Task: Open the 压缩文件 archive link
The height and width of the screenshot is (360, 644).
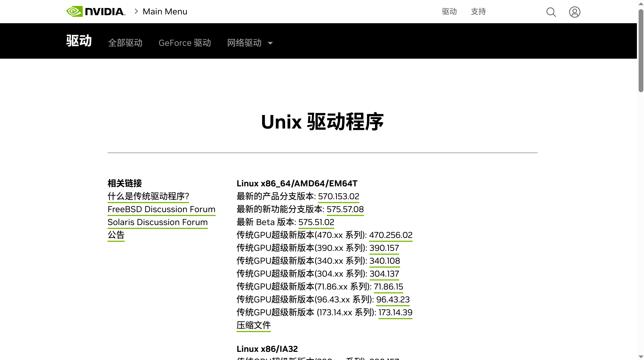Action: 254,325
